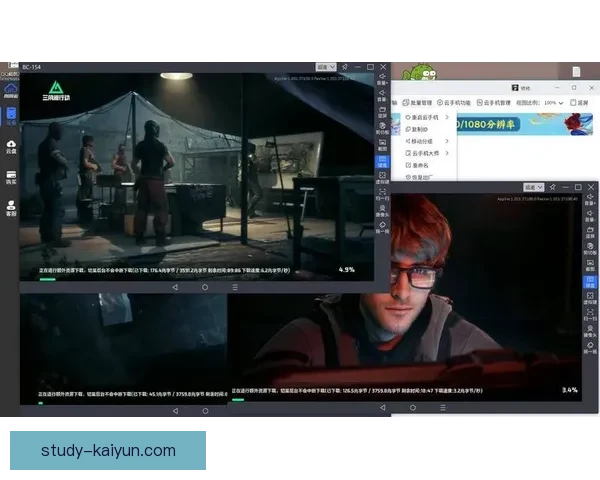Click the 批量管理 toolbar button
The width and height of the screenshot is (600, 480).
418,102
